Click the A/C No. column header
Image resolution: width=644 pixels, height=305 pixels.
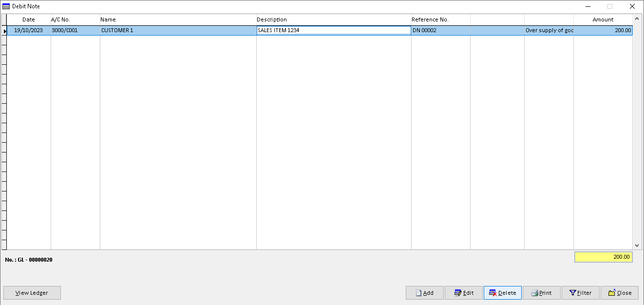[75, 19]
